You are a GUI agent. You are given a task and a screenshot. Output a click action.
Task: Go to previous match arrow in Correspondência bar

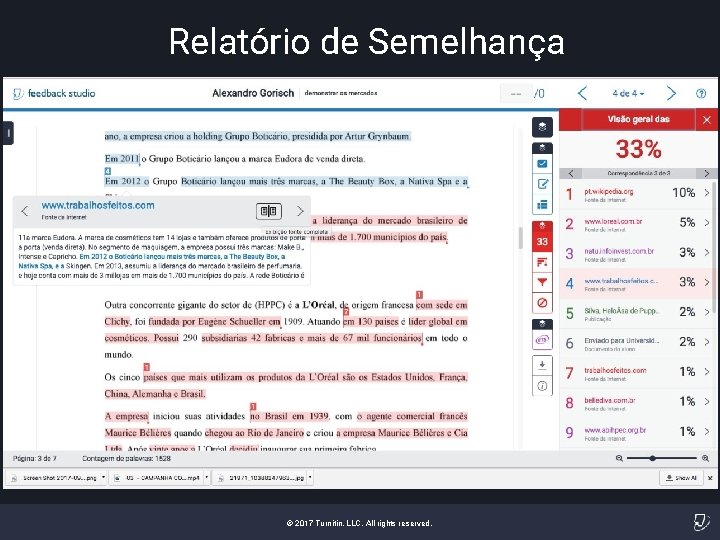(x=571, y=173)
